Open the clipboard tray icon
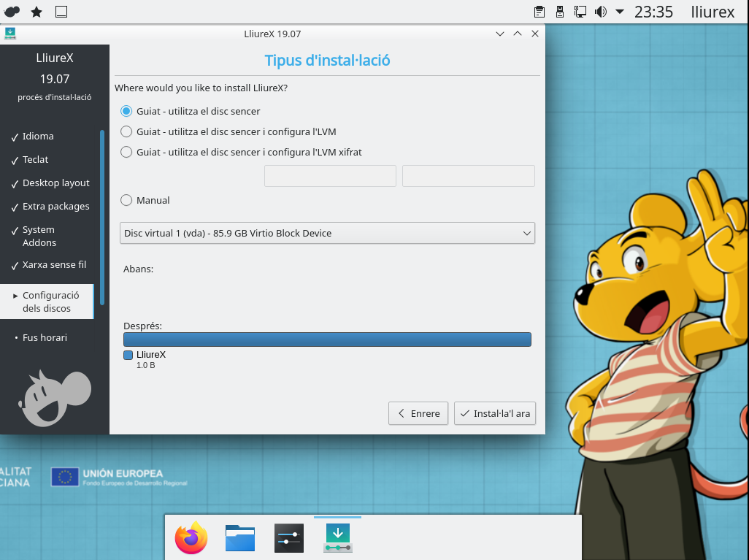 tap(539, 12)
